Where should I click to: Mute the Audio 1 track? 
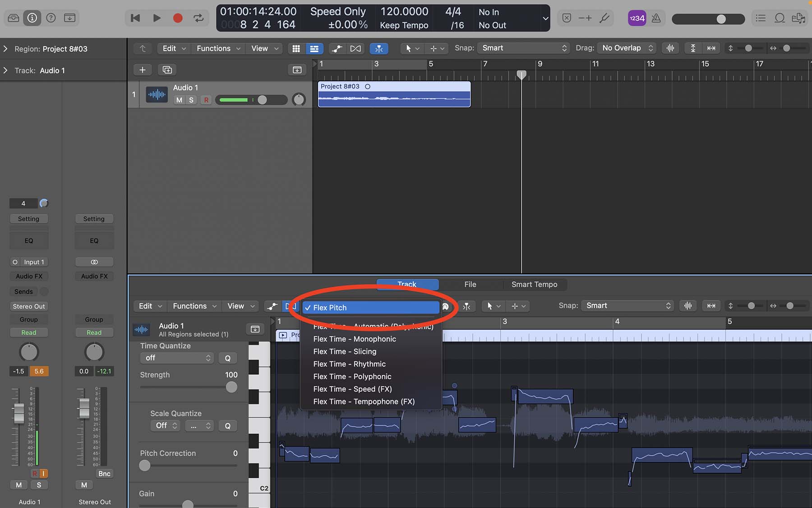[x=179, y=100]
